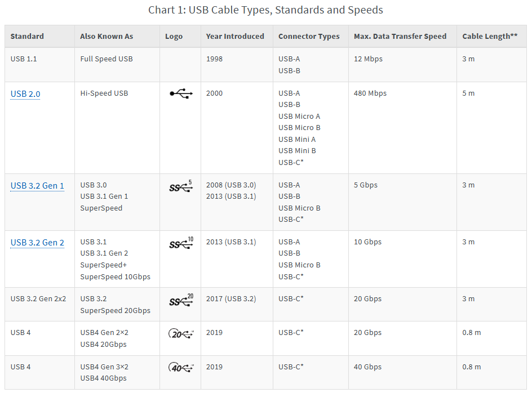
Task: Click the chart title text
Action: pyautogui.click(x=265, y=10)
